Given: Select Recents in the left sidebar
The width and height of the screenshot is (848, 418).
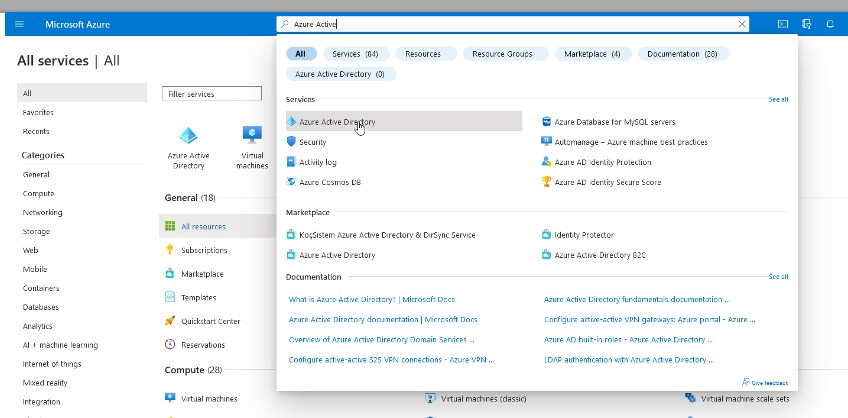Looking at the screenshot, I should tap(36, 131).
